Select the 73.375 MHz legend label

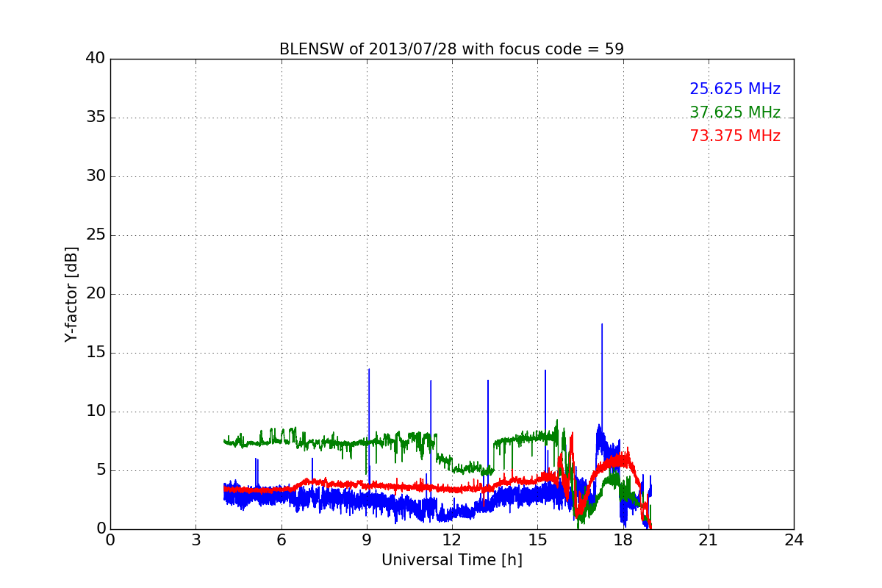(735, 136)
